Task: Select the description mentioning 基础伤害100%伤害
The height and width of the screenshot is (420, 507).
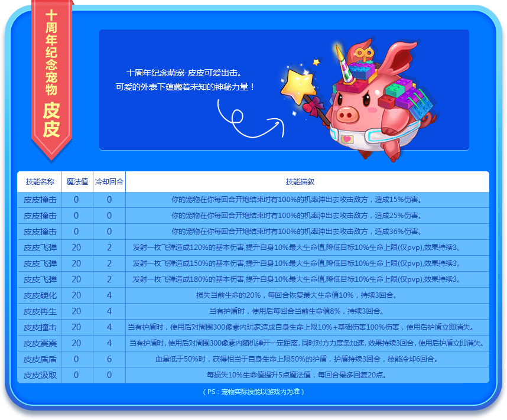Action: [301, 327]
